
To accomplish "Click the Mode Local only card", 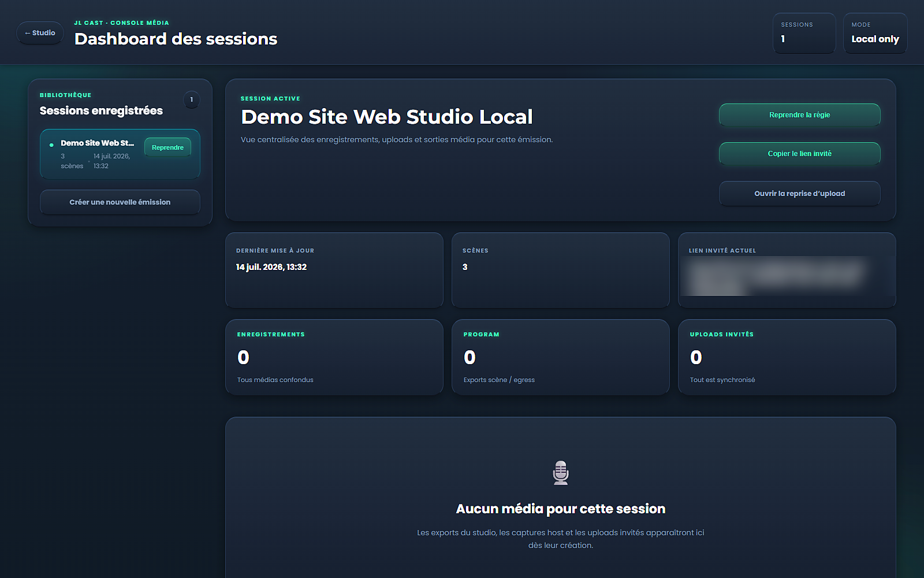I will coord(875,34).
